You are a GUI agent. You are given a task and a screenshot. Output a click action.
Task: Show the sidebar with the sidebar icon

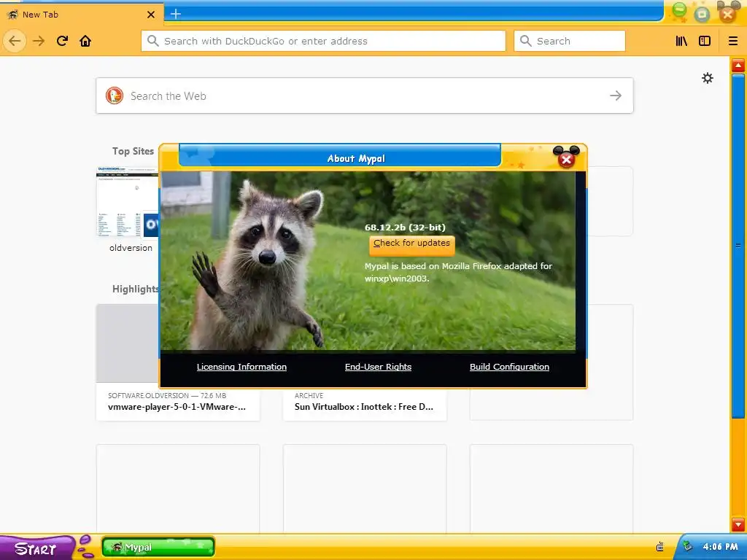coord(705,41)
